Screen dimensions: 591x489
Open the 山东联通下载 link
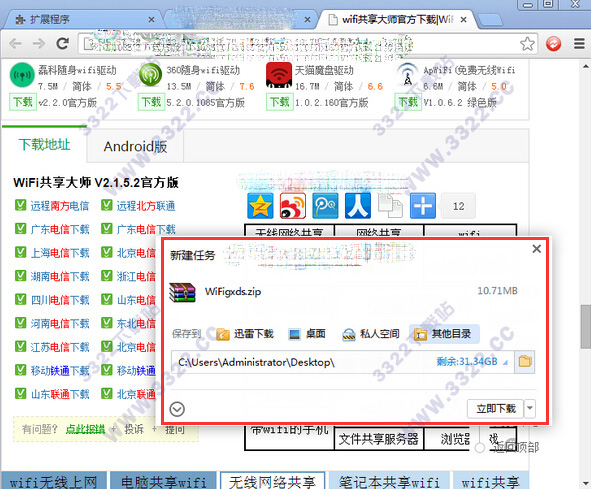tap(60, 394)
